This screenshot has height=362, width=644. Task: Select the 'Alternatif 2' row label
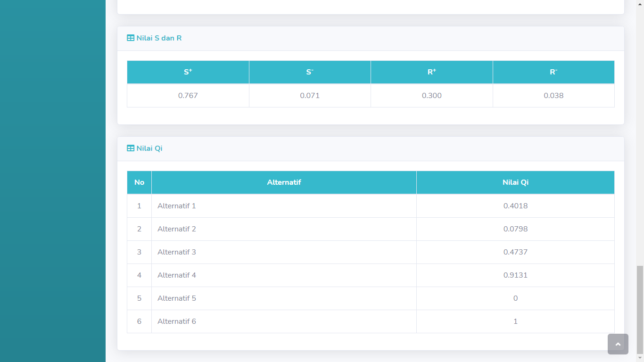pyautogui.click(x=177, y=229)
